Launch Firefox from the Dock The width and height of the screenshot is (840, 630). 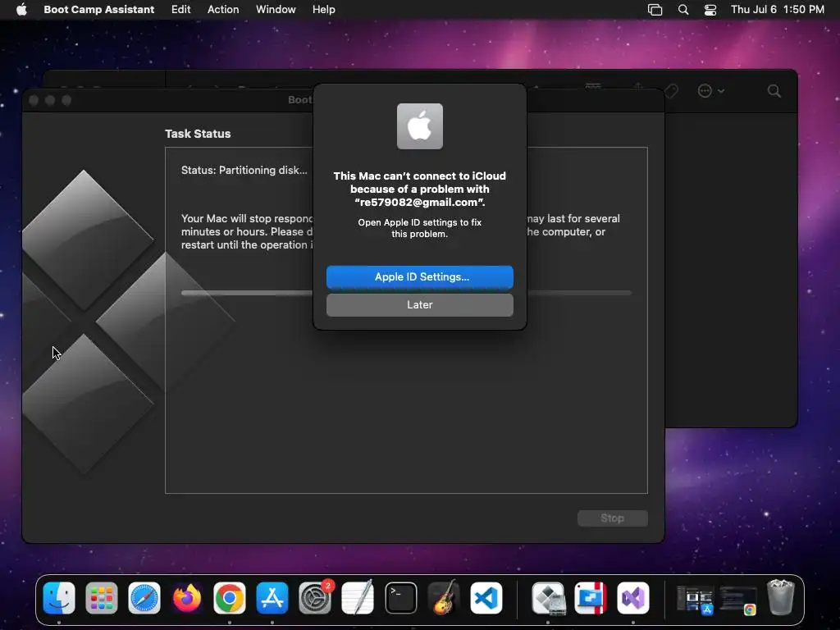(x=187, y=598)
